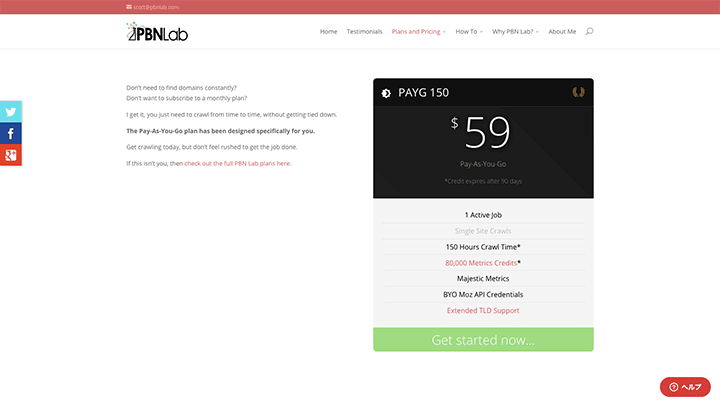
Task: Click the PBN Lab logo
Action: 157,32
